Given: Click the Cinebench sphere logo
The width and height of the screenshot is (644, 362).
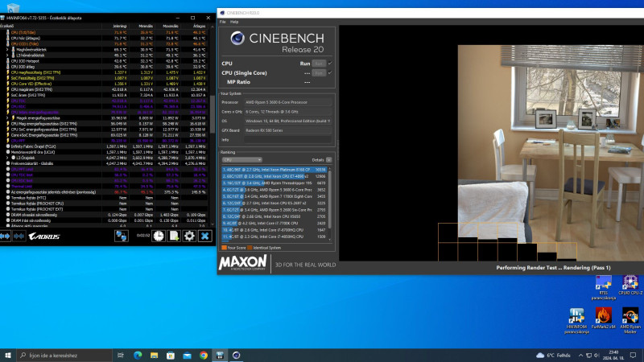Looking at the screenshot, I should (x=237, y=38).
